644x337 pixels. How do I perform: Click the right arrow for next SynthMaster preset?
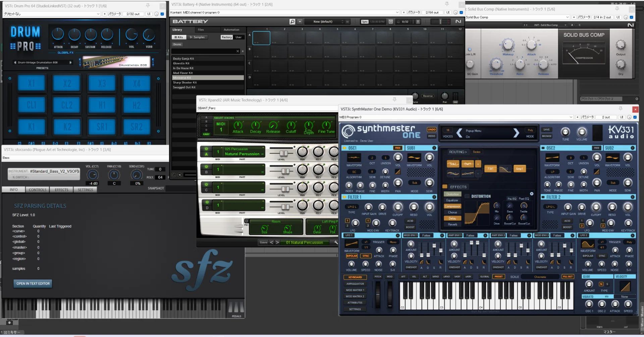click(516, 133)
